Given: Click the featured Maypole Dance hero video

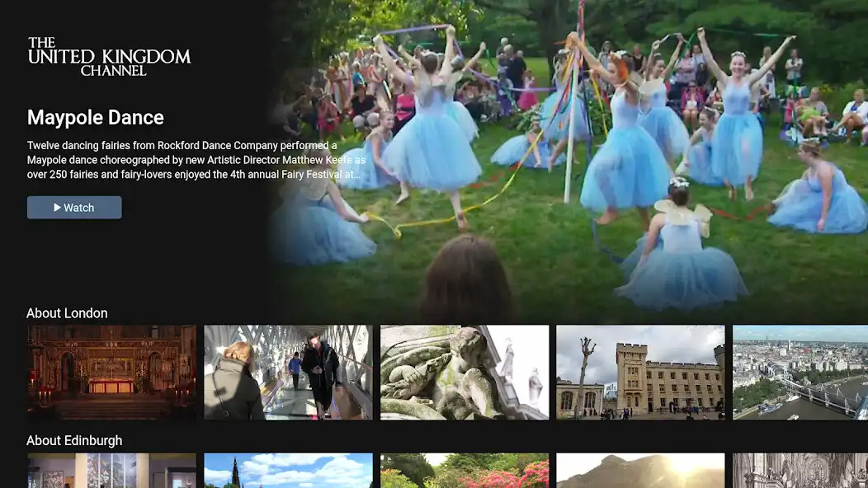Looking at the screenshot, I should pyautogui.click(x=569, y=148).
